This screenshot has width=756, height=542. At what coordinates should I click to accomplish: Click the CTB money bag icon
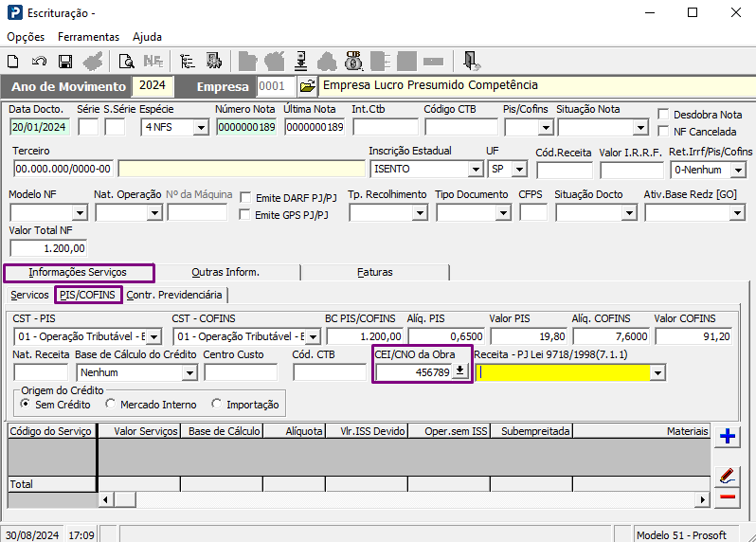353,61
